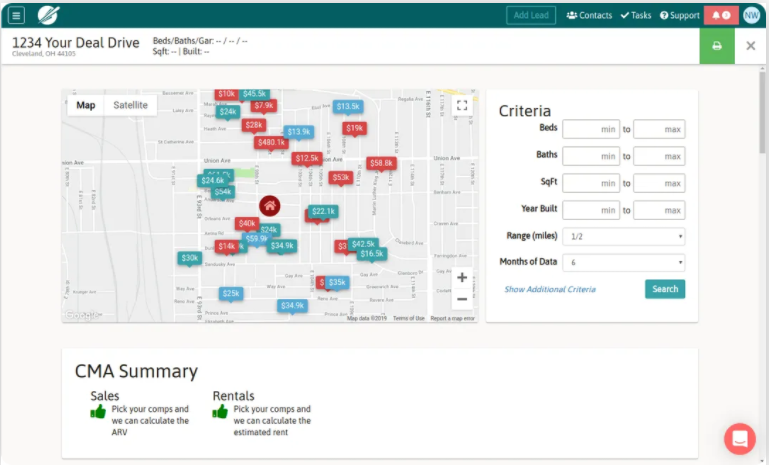The image size is (769, 465).
Task: Toggle fullscreen map view icon
Action: click(461, 105)
